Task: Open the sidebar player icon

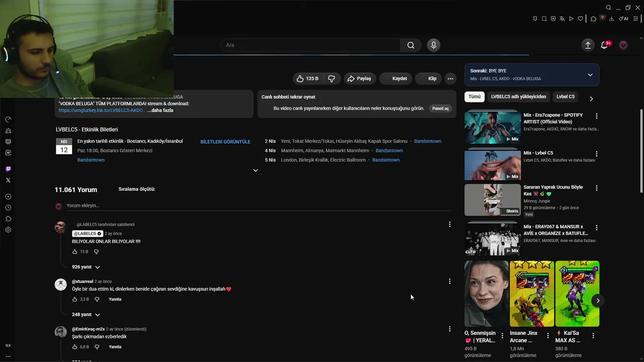Action: coord(8,197)
